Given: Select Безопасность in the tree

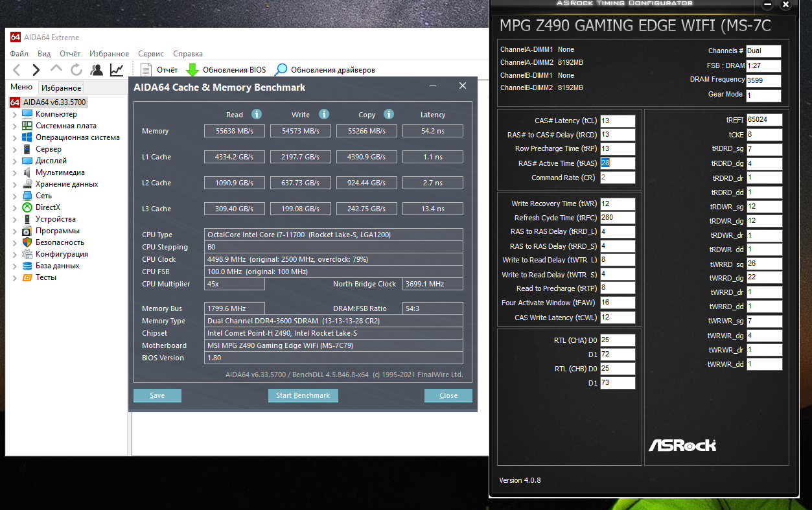Looking at the screenshot, I should [x=60, y=242].
